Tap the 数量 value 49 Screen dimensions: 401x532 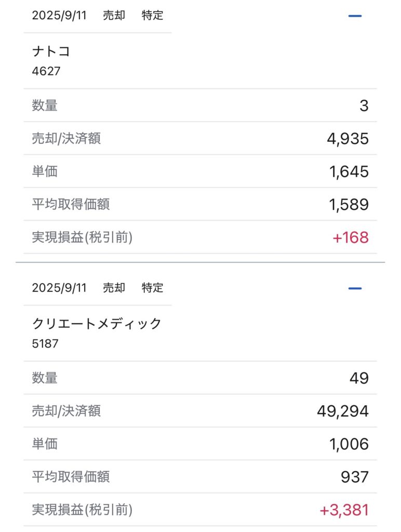tap(359, 378)
